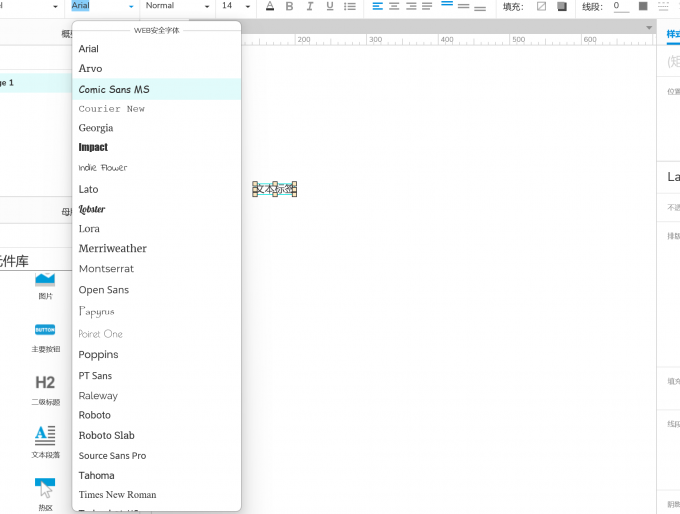Screen dimensions: 680x514
Task: Select Georgia in the font list
Action: (96, 128)
